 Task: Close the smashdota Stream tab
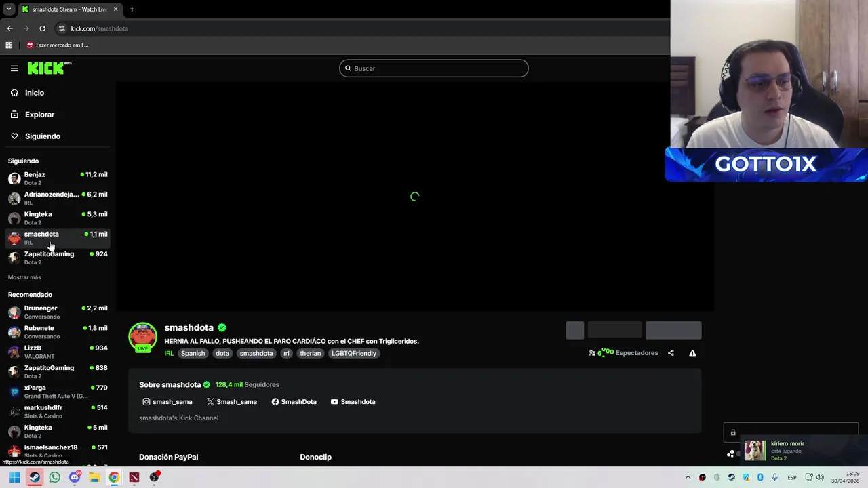116,9
